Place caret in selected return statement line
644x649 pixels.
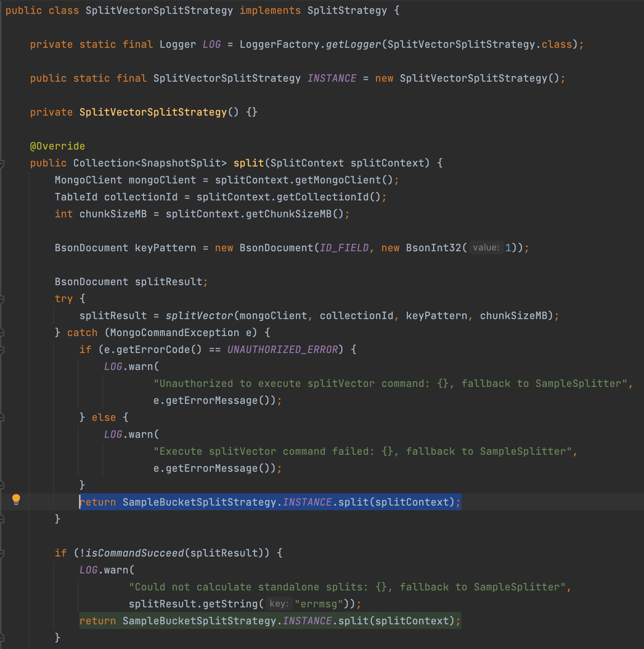(x=270, y=502)
